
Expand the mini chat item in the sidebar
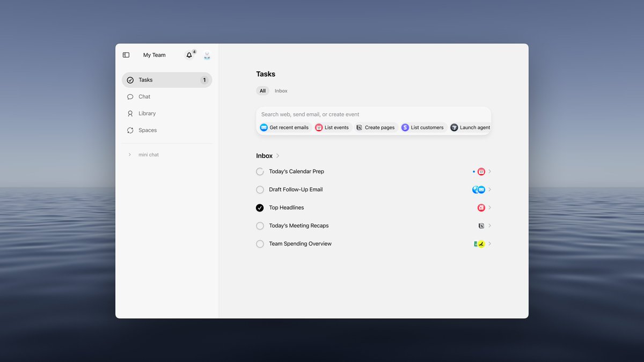pos(129,154)
